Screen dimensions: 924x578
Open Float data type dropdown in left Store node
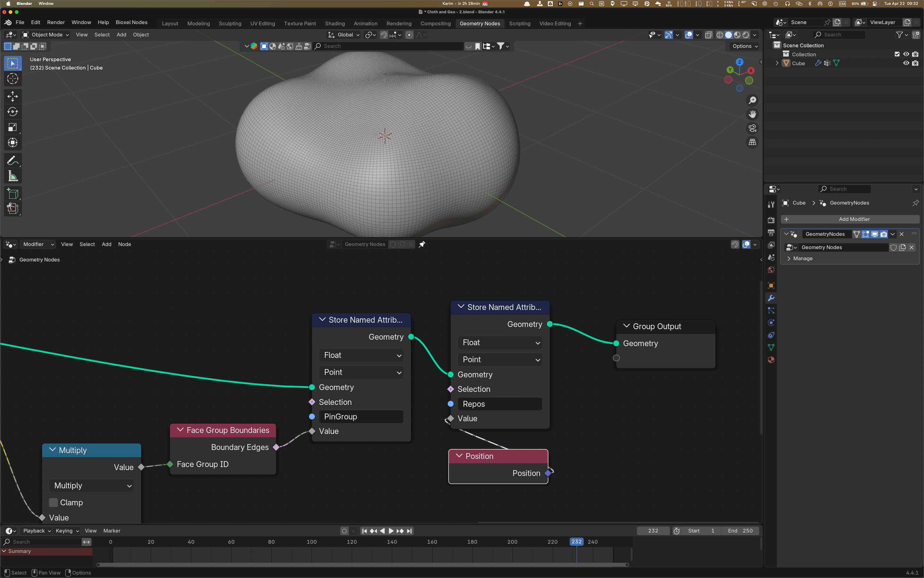[361, 355]
